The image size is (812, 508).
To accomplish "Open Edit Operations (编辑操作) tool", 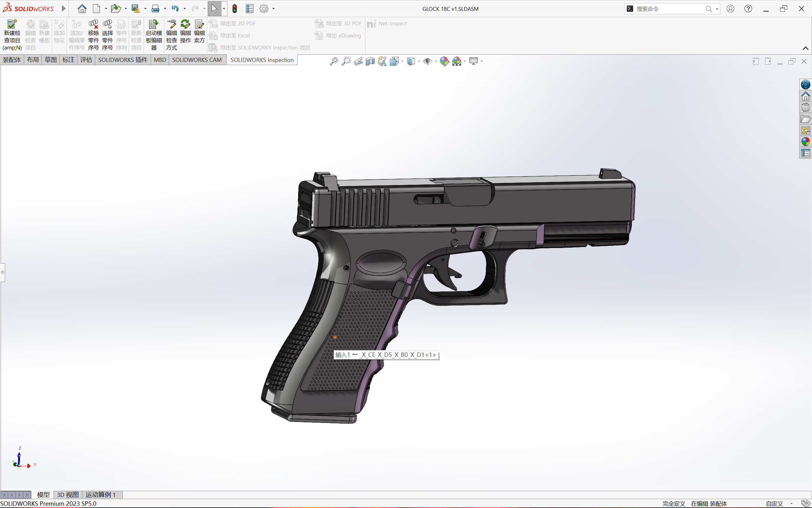I will 185,31.
